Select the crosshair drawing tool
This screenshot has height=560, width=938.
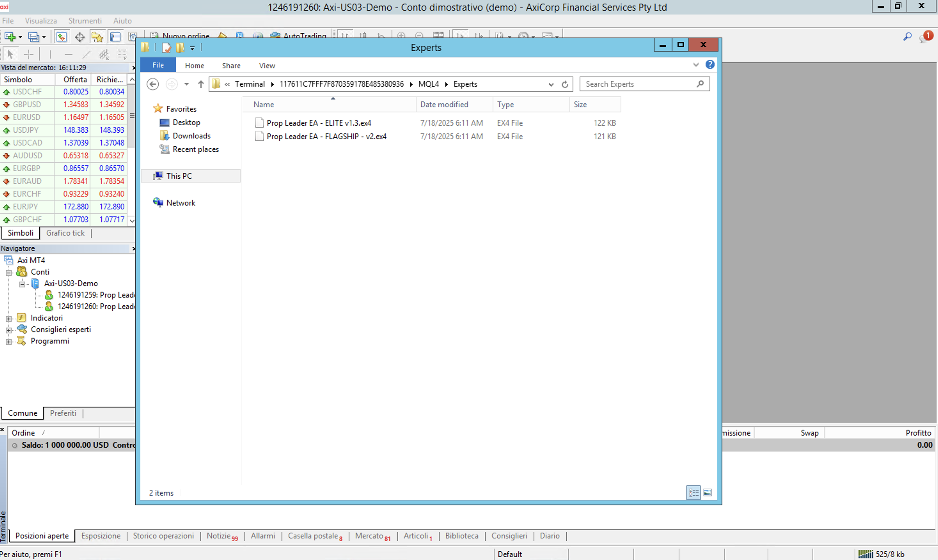28,54
